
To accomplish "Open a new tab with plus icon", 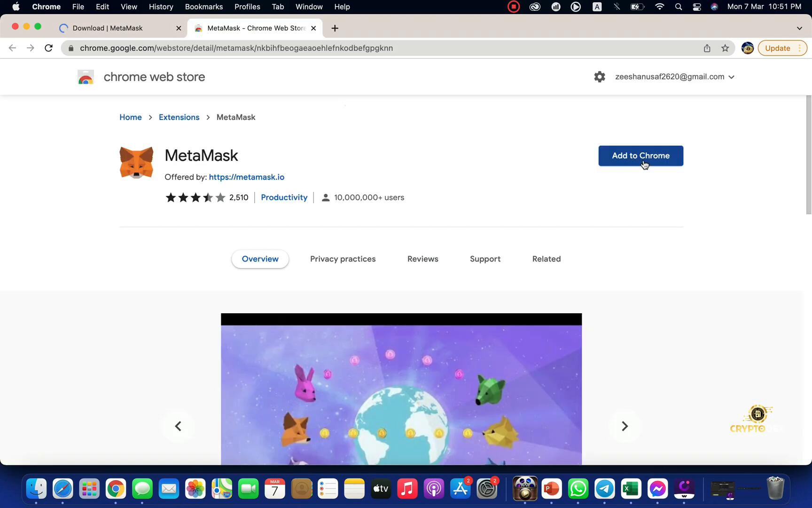I will 335,28.
